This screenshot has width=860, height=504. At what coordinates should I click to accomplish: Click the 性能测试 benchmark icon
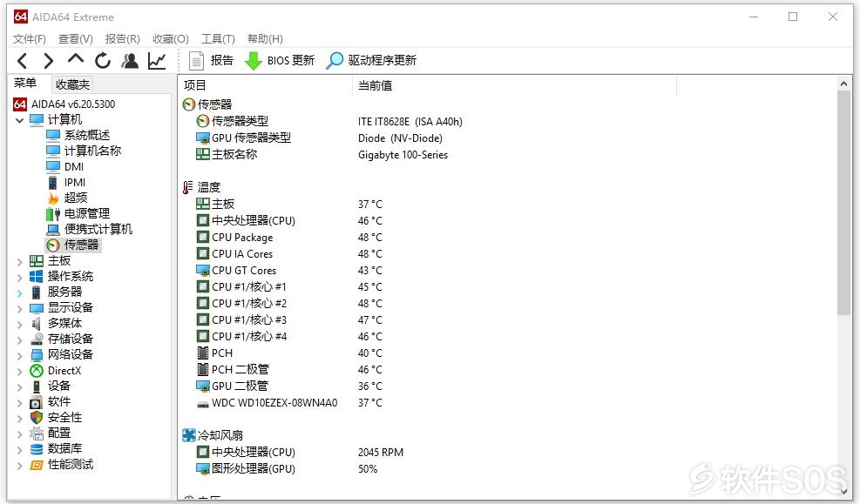(37, 465)
